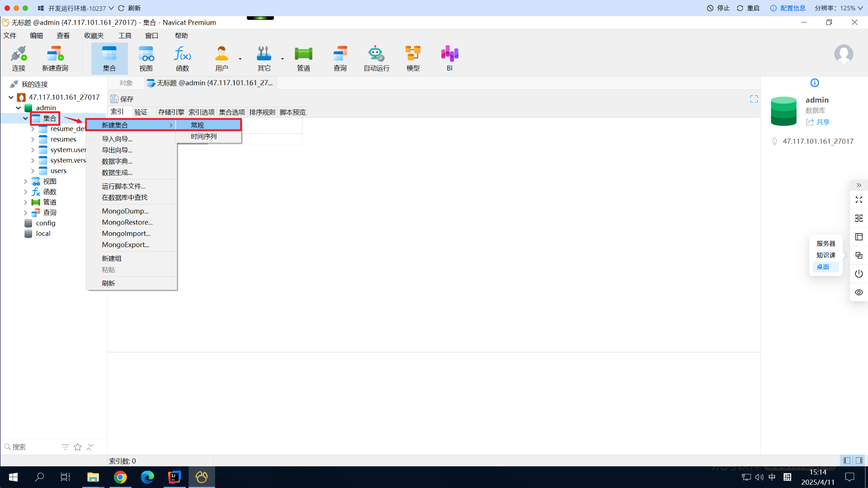Viewport: 868px width, 488px height.
Task: Switch to the 验证 tab
Action: pos(141,112)
